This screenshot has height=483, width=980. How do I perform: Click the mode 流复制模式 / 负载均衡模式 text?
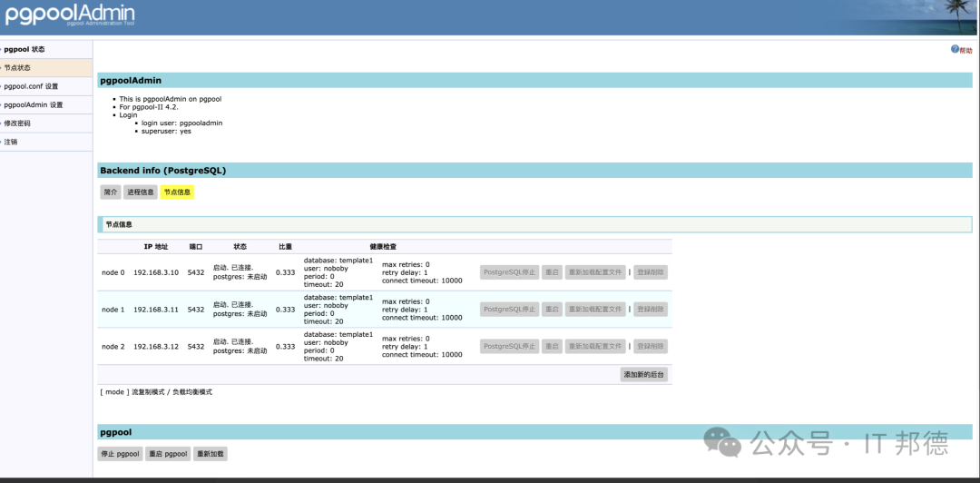point(156,391)
